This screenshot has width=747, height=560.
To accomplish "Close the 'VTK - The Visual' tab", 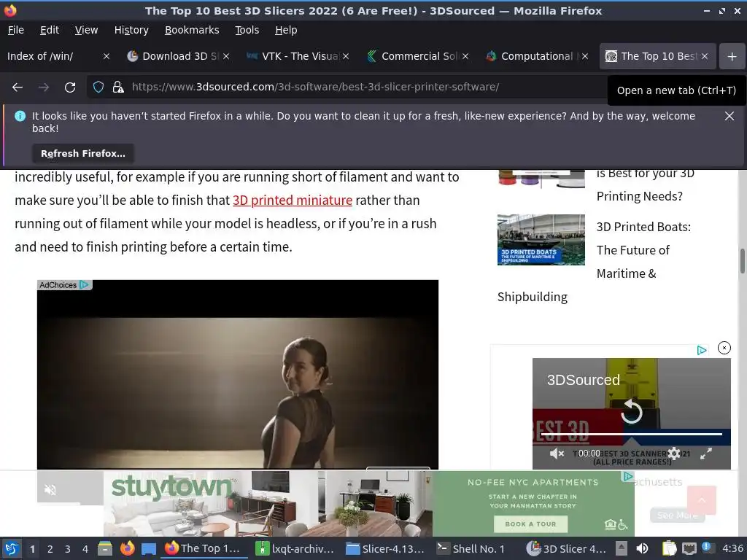I will (x=346, y=56).
